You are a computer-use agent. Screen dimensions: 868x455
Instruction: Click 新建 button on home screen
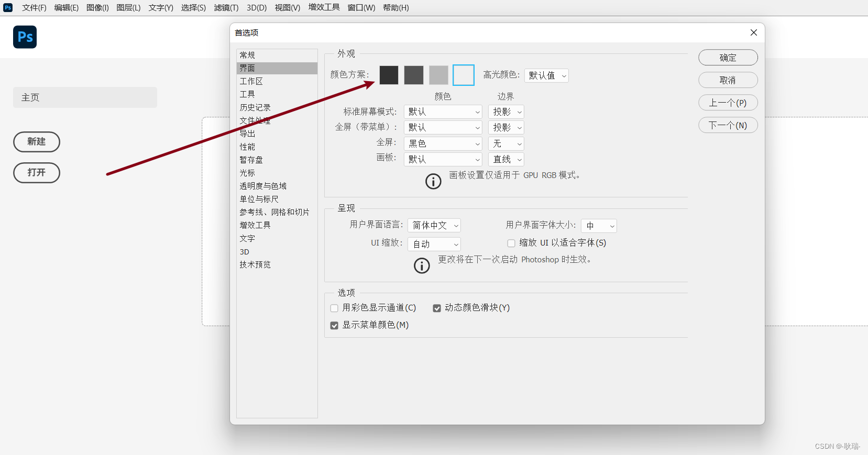click(37, 142)
